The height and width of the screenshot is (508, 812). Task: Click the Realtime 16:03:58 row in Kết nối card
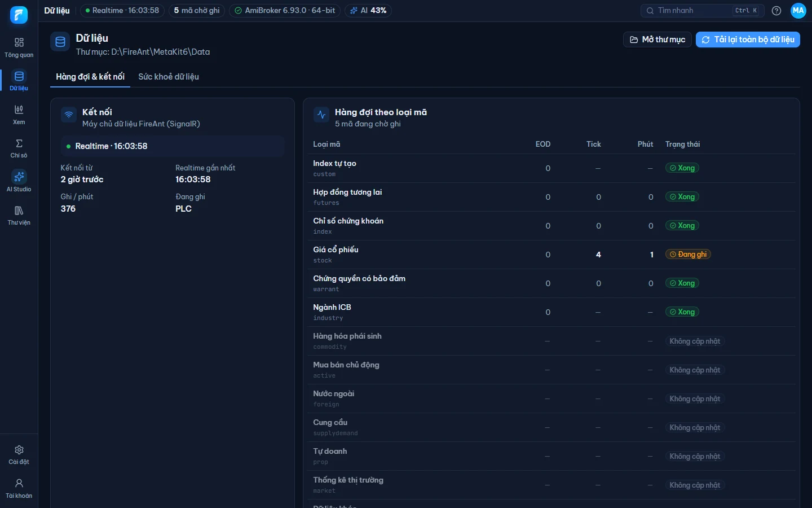click(173, 146)
